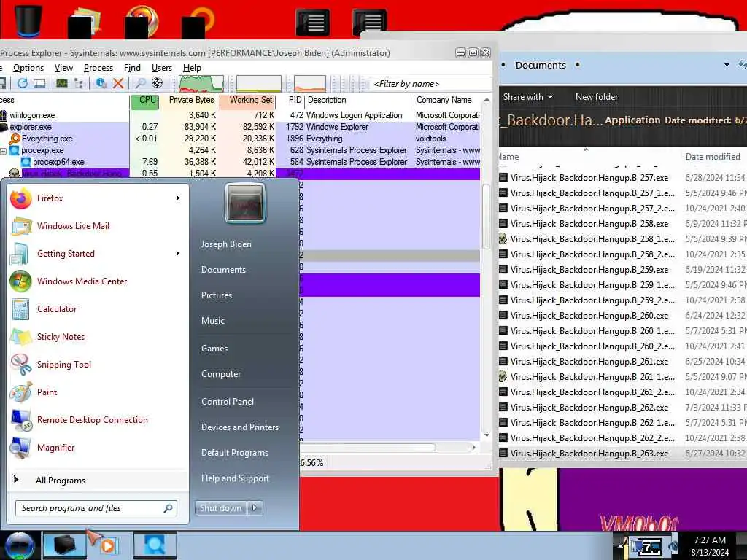747x560 pixels.
Task: Click the Refresh icon in Process Explorer toolbar
Action: pos(23,83)
